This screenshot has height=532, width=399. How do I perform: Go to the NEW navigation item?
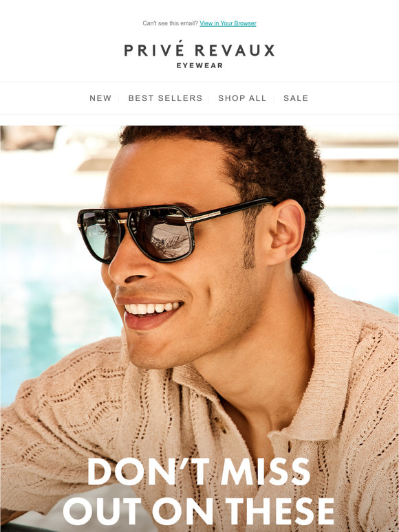pos(100,98)
